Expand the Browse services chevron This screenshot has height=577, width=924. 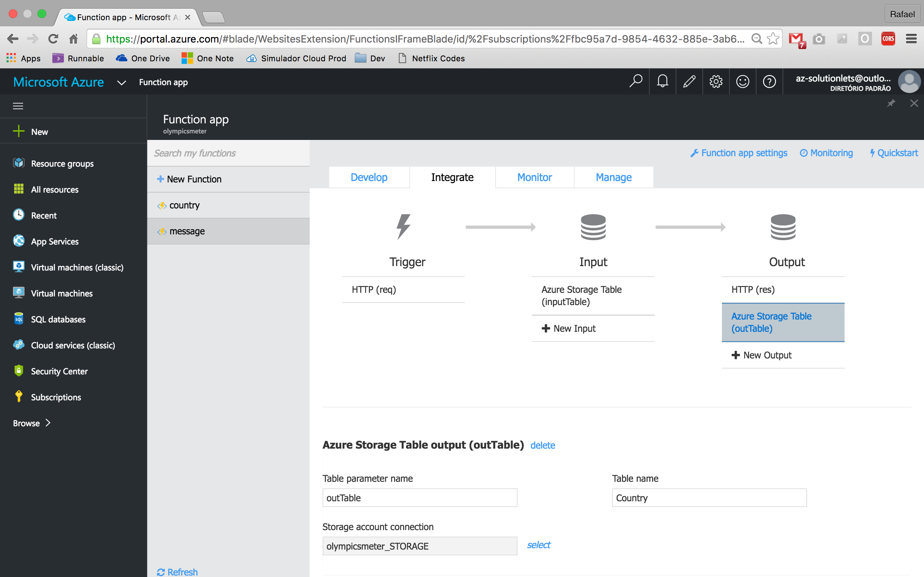[x=48, y=423]
